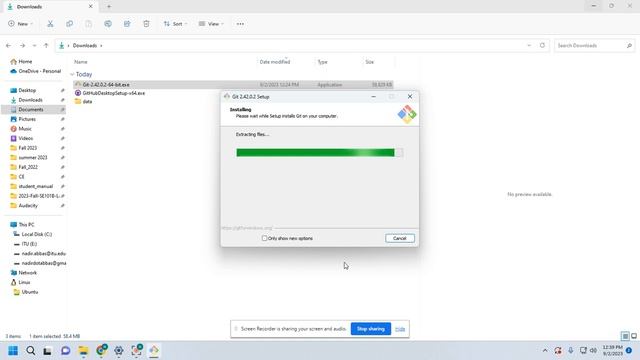640x360 pixels.
Task: Click Hide link in sharing bar
Action: pos(400,329)
